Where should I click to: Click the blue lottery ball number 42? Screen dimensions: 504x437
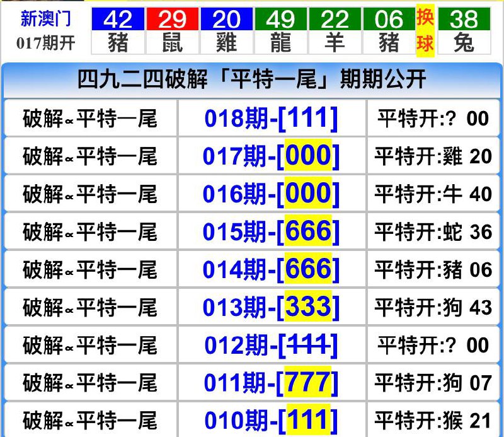118,19
